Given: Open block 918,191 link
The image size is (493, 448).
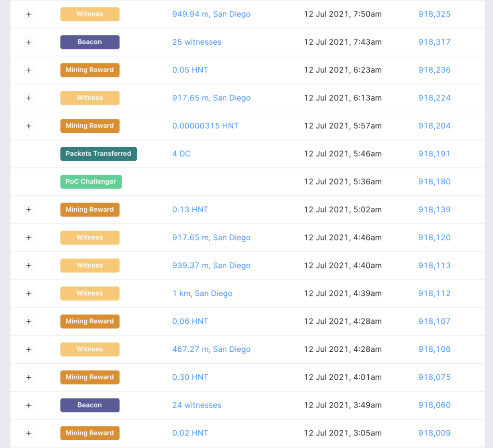Looking at the screenshot, I should [434, 154].
